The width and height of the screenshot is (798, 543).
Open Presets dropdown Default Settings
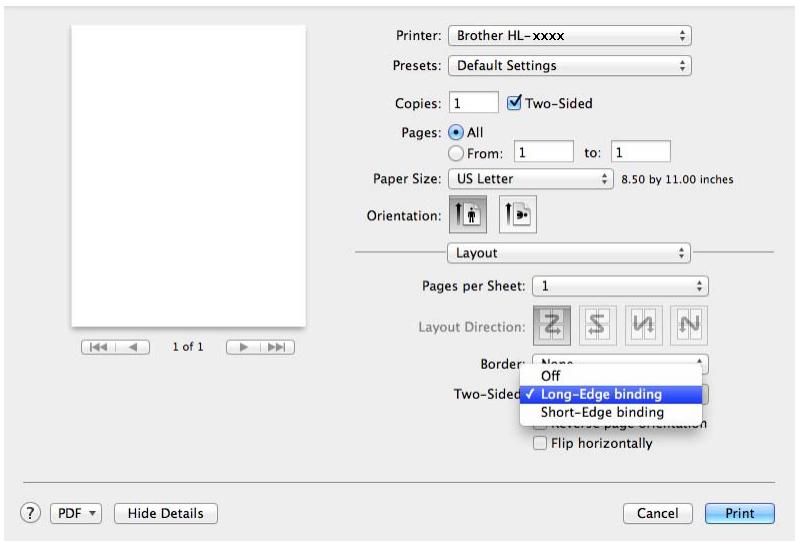[569, 66]
